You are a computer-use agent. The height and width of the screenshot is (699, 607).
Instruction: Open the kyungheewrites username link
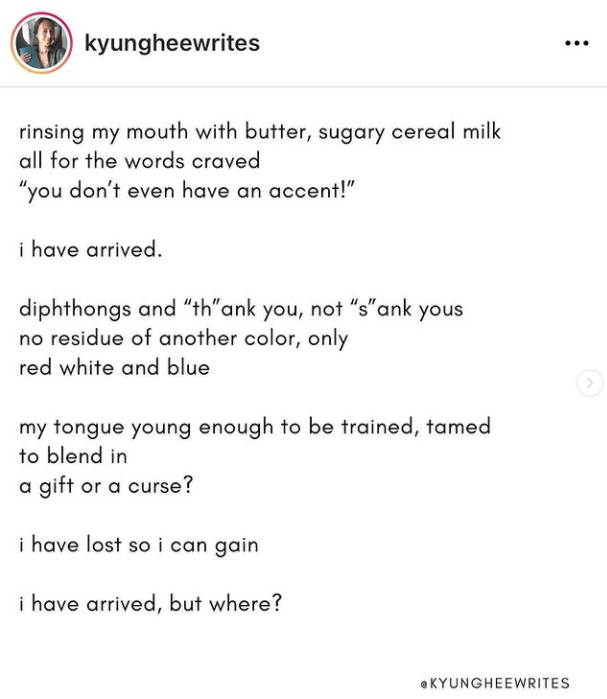tap(172, 43)
